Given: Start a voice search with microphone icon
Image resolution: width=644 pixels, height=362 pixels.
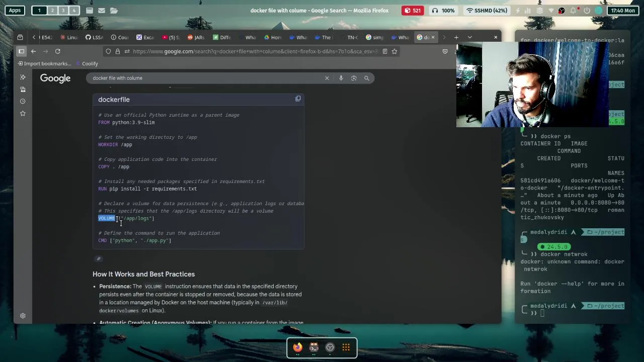Looking at the screenshot, I should click(x=341, y=78).
